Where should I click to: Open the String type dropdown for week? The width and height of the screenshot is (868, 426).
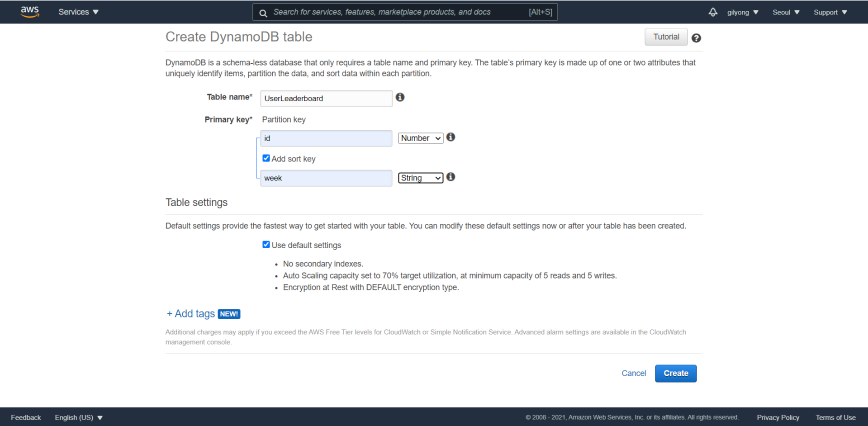420,178
